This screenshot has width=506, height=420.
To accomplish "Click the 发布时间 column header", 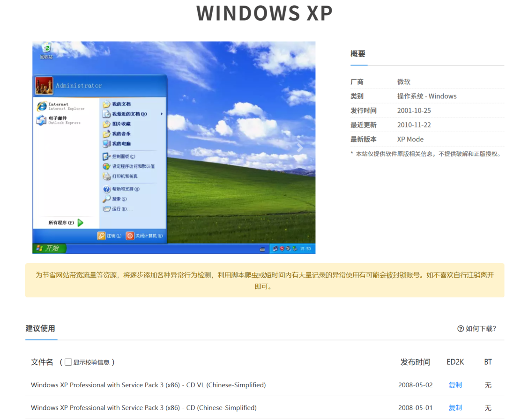I will pos(415,362).
